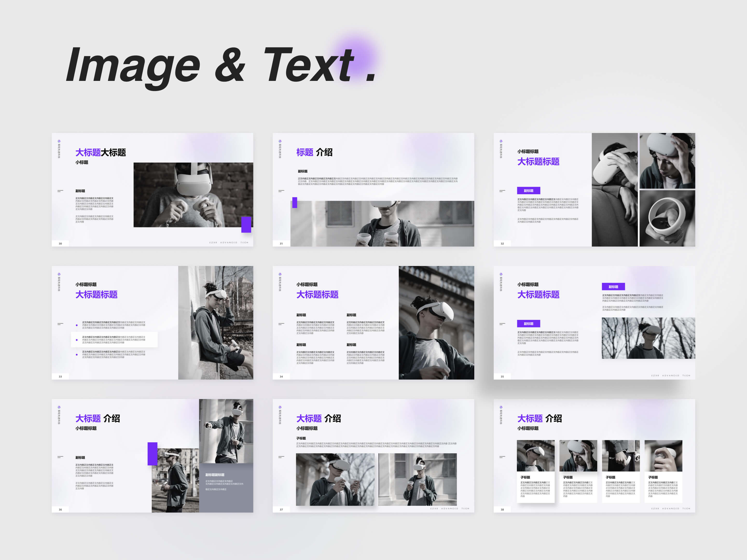Select the wide banner photo on slide 31
747x560 pixels.
[x=382, y=223]
